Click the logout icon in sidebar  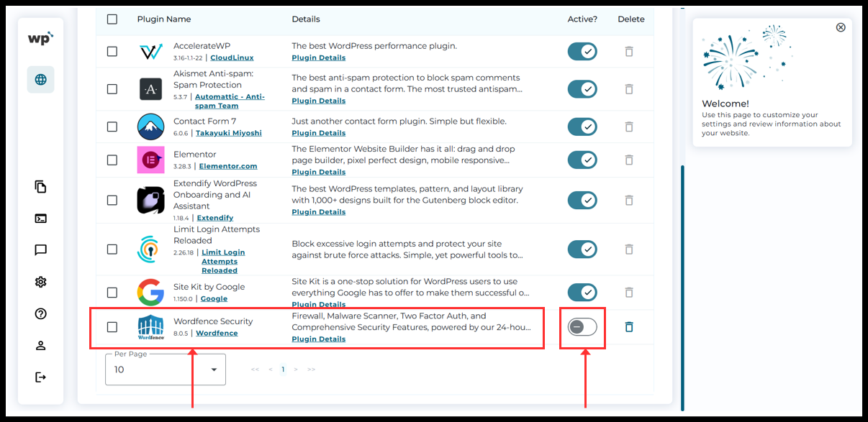[41, 377]
